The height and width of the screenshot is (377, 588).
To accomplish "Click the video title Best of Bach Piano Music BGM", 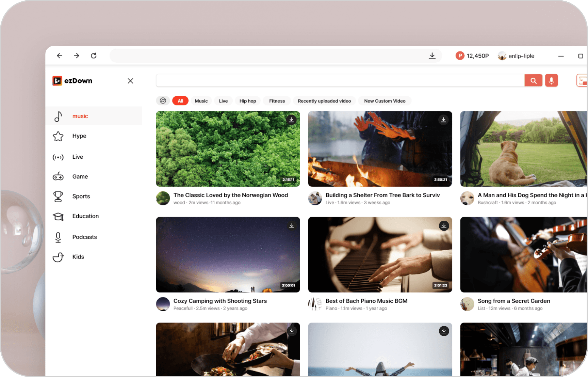I will click(x=366, y=301).
